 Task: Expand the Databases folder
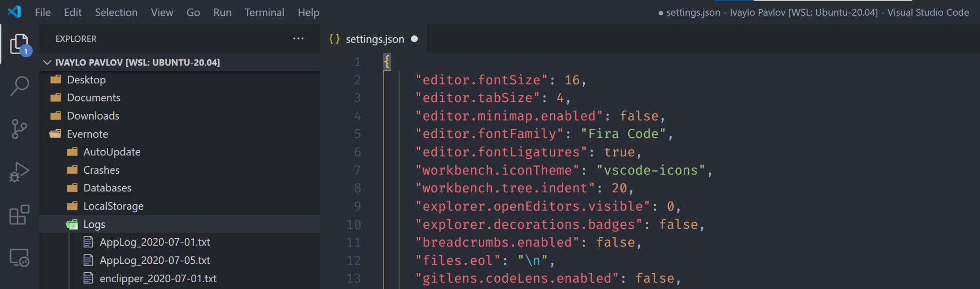[179, 188]
